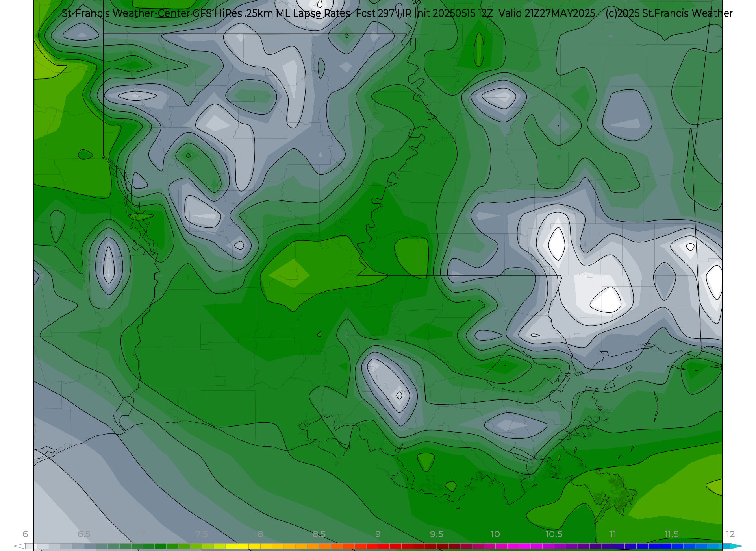Click the '11' color scale label
The height and width of the screenshot is (551, 756).
tap(613, 534)
